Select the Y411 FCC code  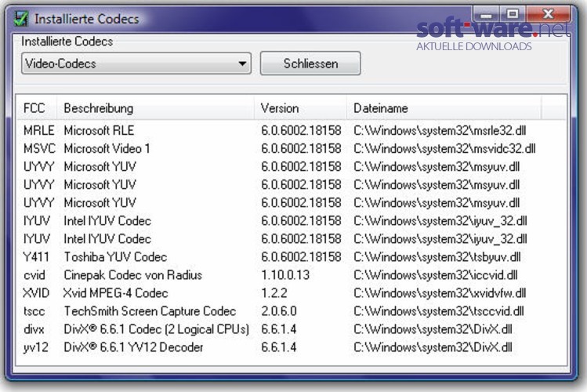pos(36,257)
